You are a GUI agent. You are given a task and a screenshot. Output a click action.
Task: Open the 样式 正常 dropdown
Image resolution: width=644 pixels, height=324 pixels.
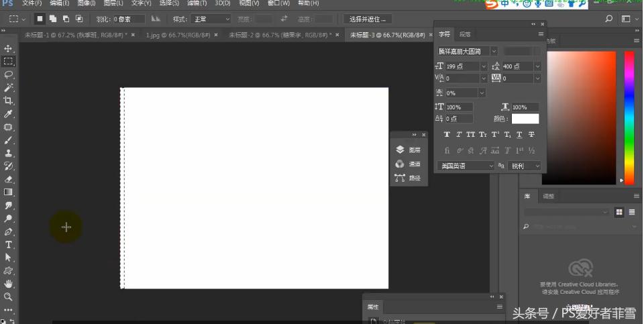(211, 19)
